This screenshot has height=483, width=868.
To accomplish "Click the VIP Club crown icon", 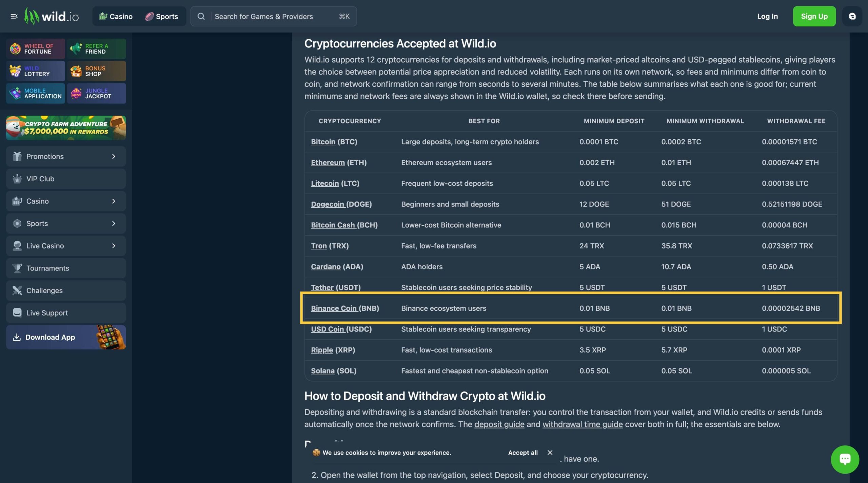I will tap(17, 179).
